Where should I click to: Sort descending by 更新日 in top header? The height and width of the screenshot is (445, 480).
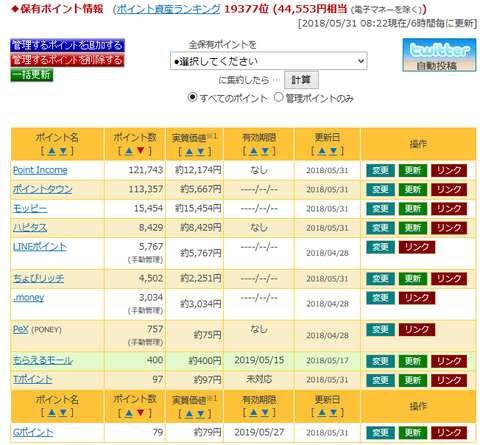coord(333,151)
